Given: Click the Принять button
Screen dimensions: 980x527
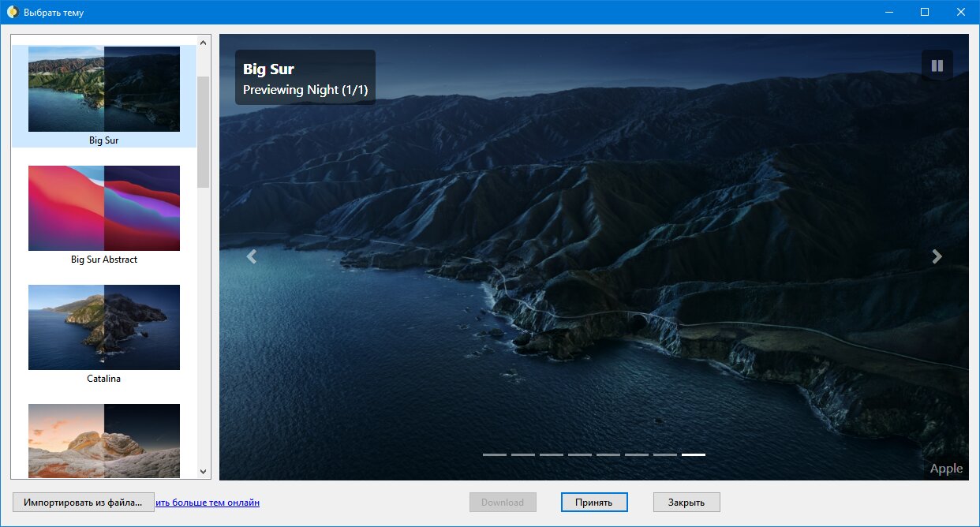Looking at the screenshot, I should pos(594,502).
